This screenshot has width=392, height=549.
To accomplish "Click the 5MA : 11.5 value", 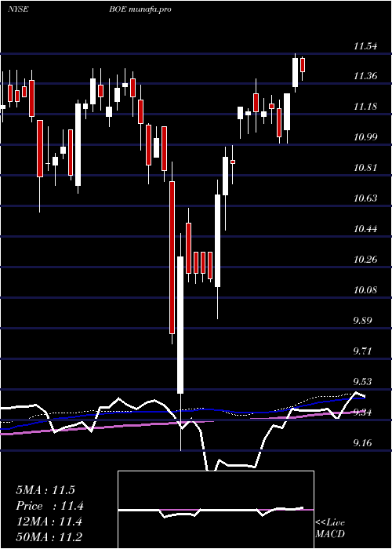I will coord(45,490).
